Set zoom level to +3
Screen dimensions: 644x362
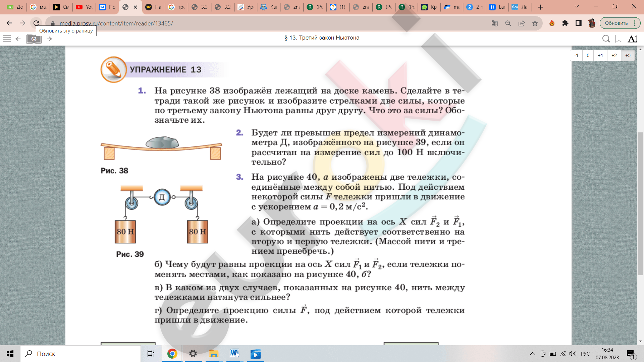(628, 55)
